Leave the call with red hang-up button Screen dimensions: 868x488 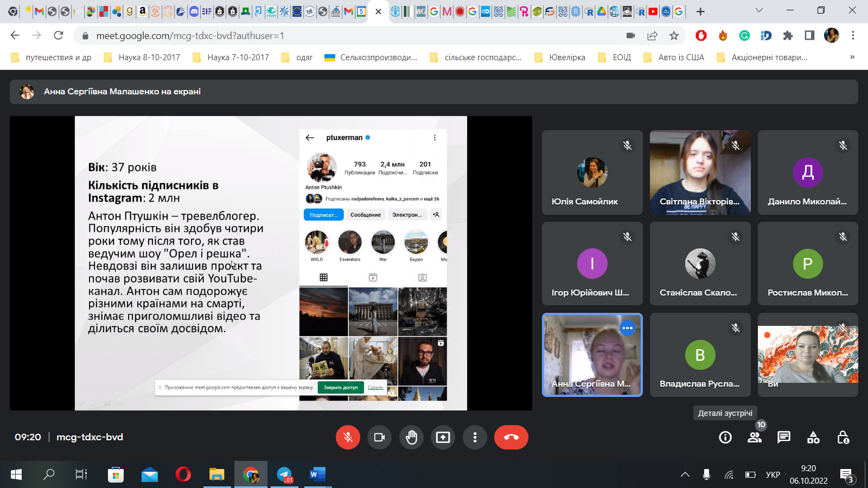511,437
